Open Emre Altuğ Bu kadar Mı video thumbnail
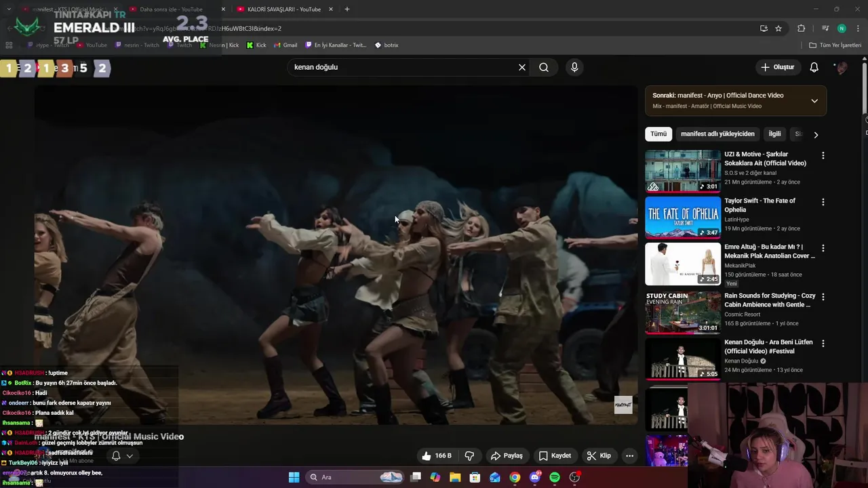This screenshot has height=488, width=868. pyautogui.click(x=683, y=264)
